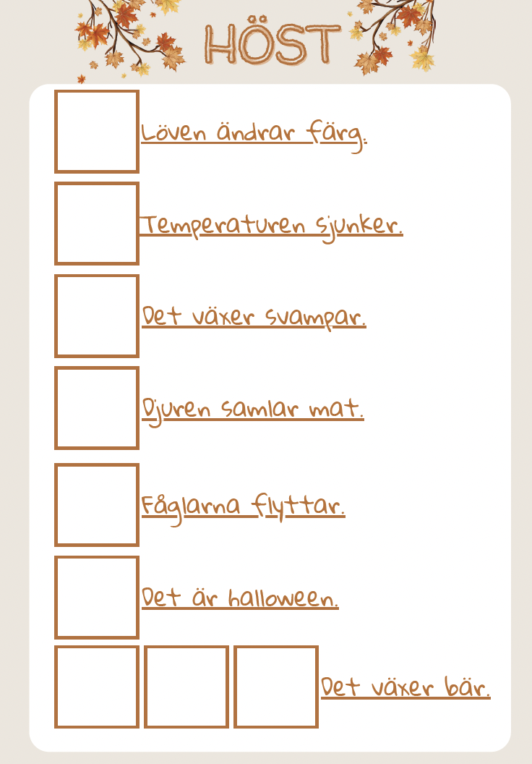Click the small lone leaf below the left branch
Image resolution: width=532 pixels, height=764 pixels.
click(82, 78)
